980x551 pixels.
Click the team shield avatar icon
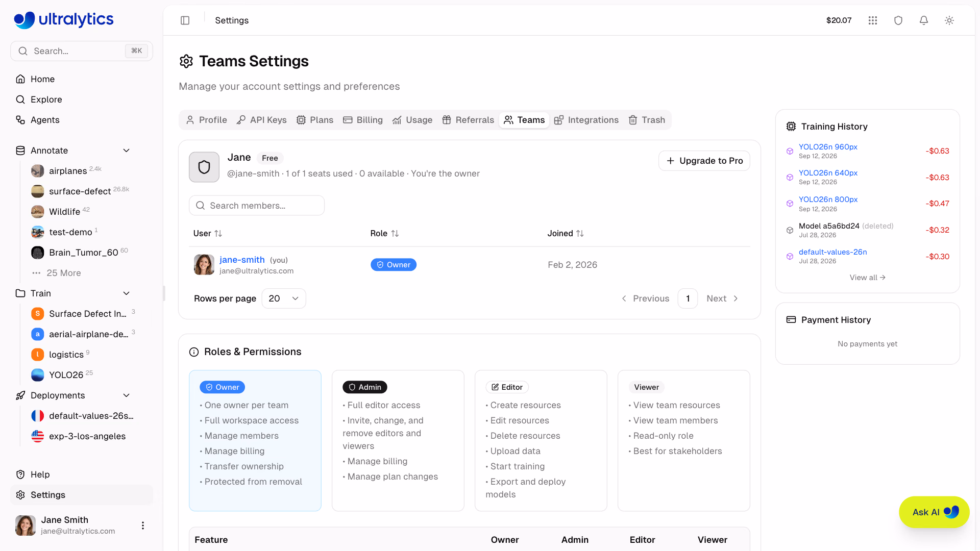[204, 167]
